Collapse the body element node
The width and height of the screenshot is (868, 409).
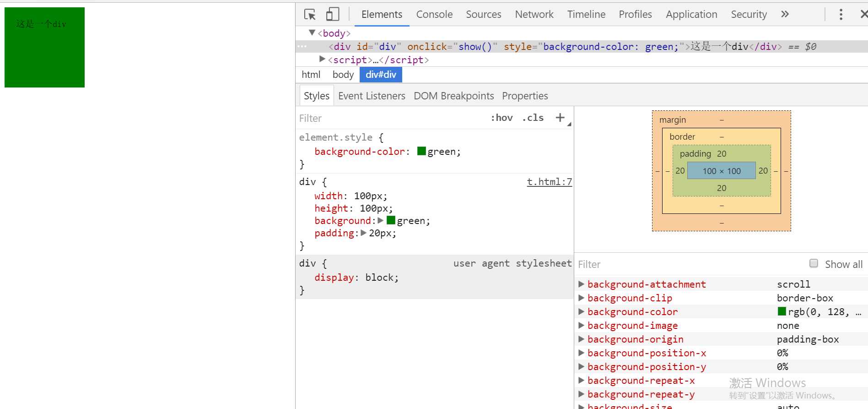pyautogui.click(x=312, y=33)
